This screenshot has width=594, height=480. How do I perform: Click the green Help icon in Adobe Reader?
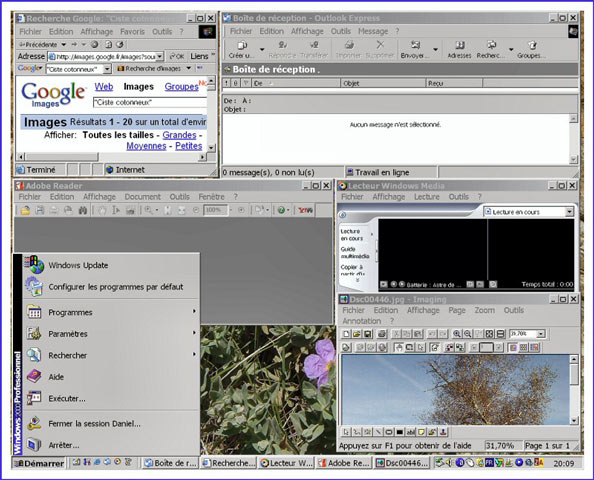click(281, 210)
